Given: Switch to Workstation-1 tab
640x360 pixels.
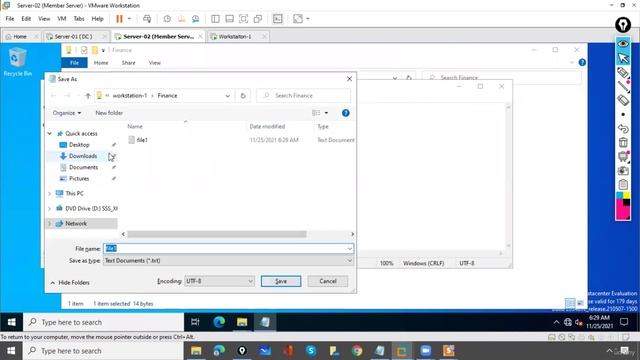Looking at the screenshot, I should click(x=235, y=36).
